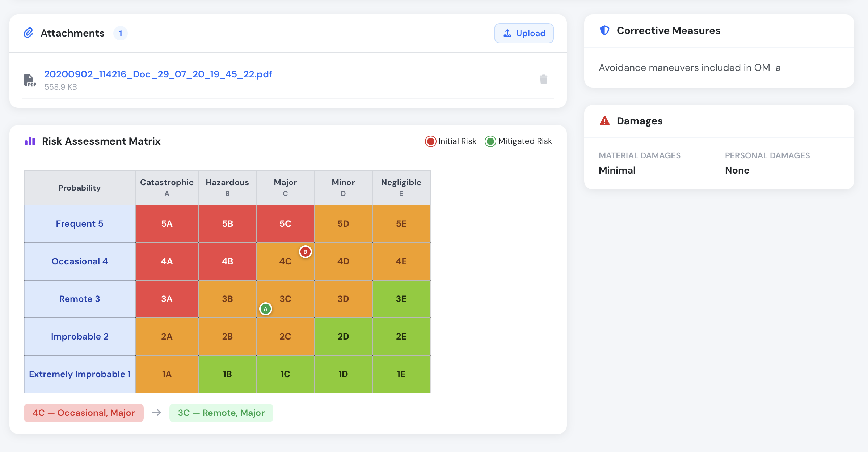The width and height of the screenshot is (868, 452).
Task: Select matrix cell 4D
Action: 343,261
